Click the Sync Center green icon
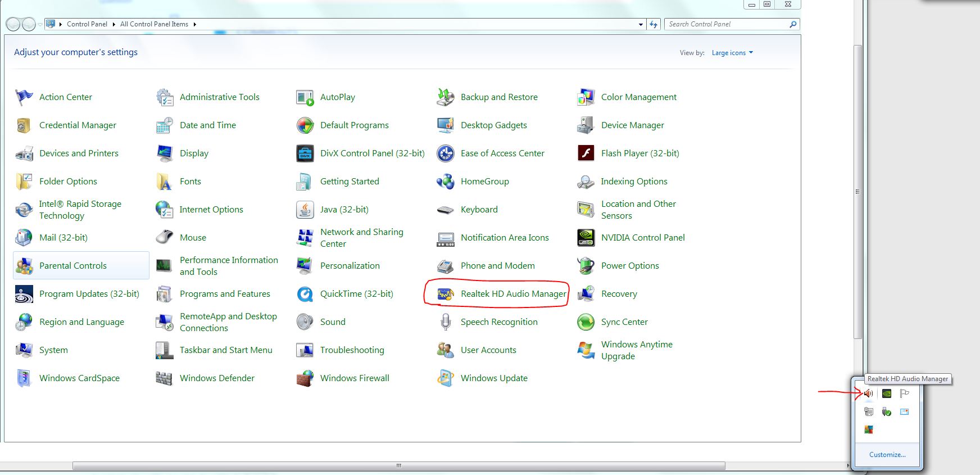Screen dimensions: 980x475 click(x=586, y=322)
